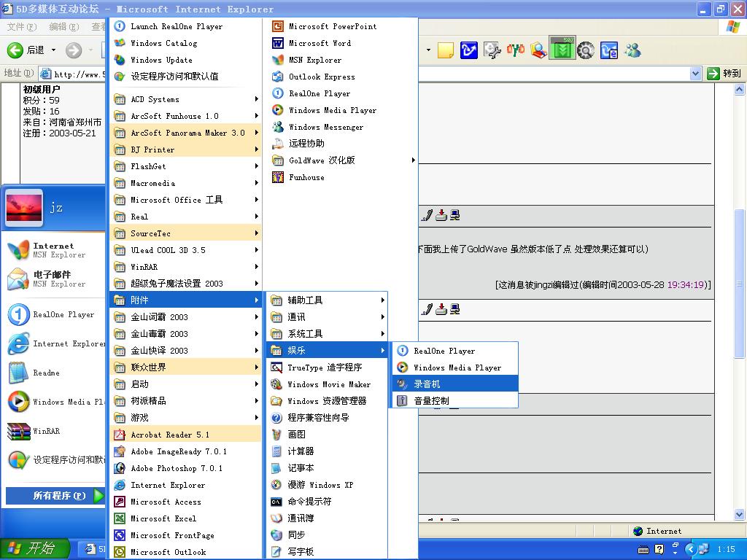Expand WinRAR program group
747x560 pixels.
coord(186,267)
